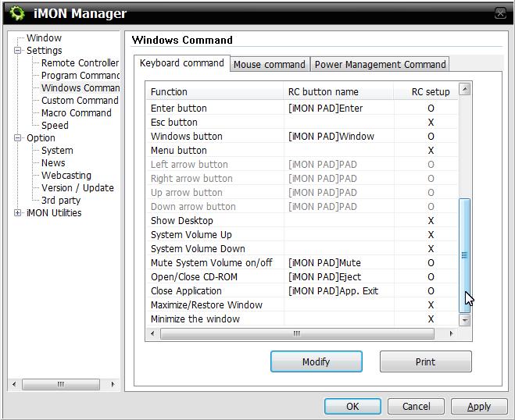515x420 pixels.
Task: Click the Function column header
Action: (x=169, y=92)
